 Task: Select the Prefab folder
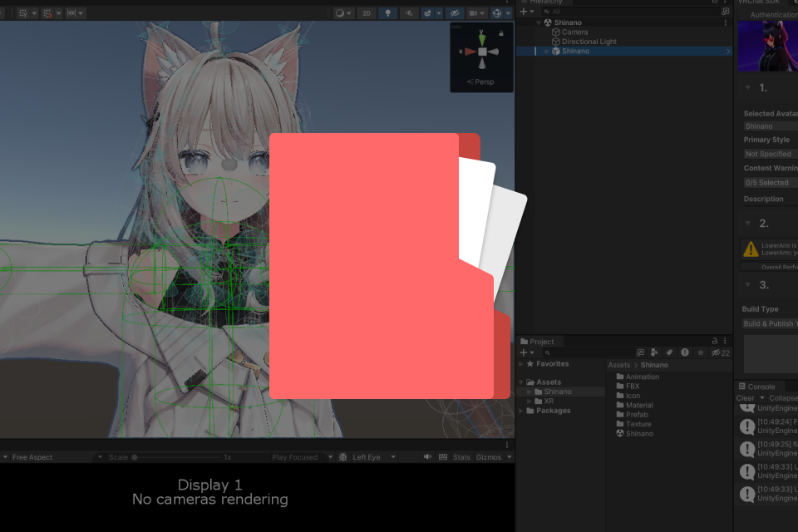click(x=632, y=415)
